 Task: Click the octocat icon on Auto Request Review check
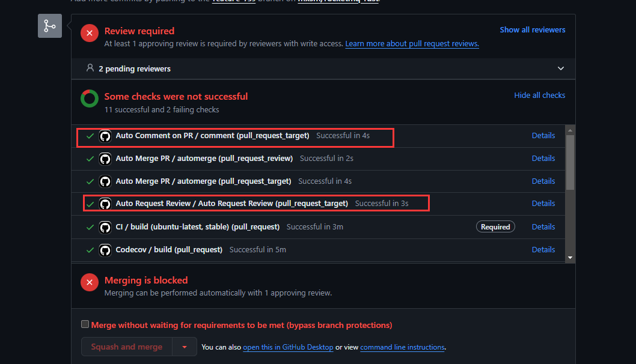click(105, 204)
